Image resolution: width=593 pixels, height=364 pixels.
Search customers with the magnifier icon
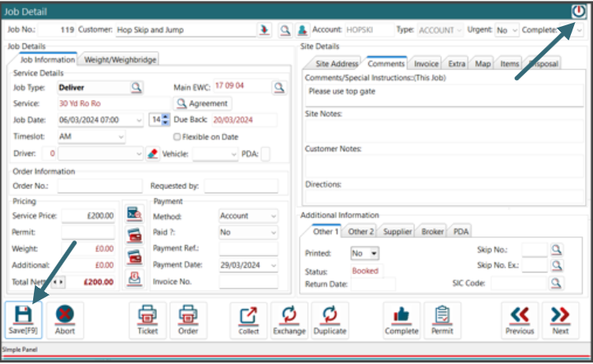[285, 30]
